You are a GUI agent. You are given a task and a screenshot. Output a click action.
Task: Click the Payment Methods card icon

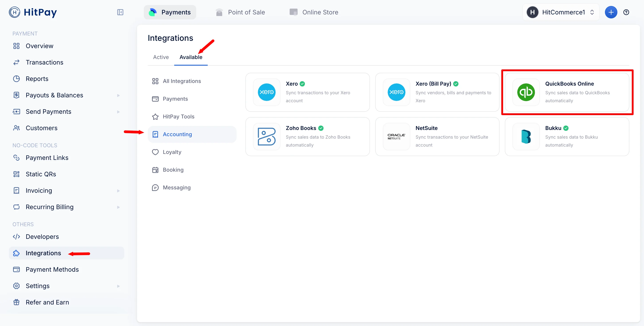point(16,269)
